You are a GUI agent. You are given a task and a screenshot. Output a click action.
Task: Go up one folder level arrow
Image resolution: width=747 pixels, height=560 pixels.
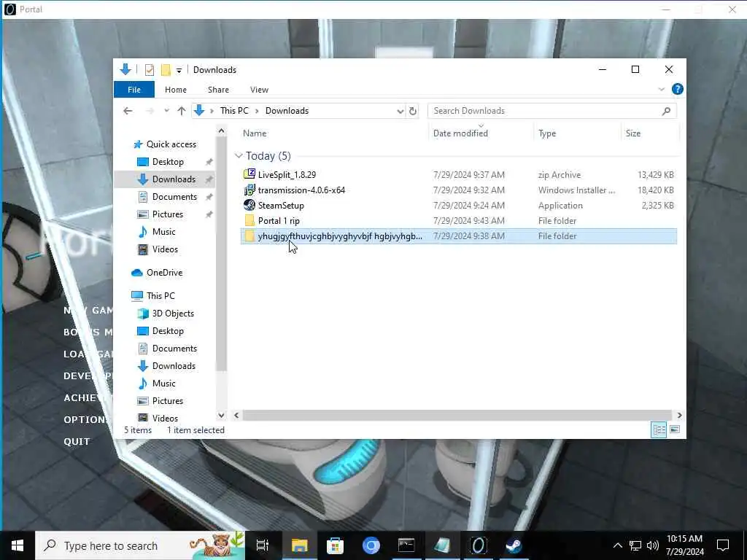(x=181, y=111)
